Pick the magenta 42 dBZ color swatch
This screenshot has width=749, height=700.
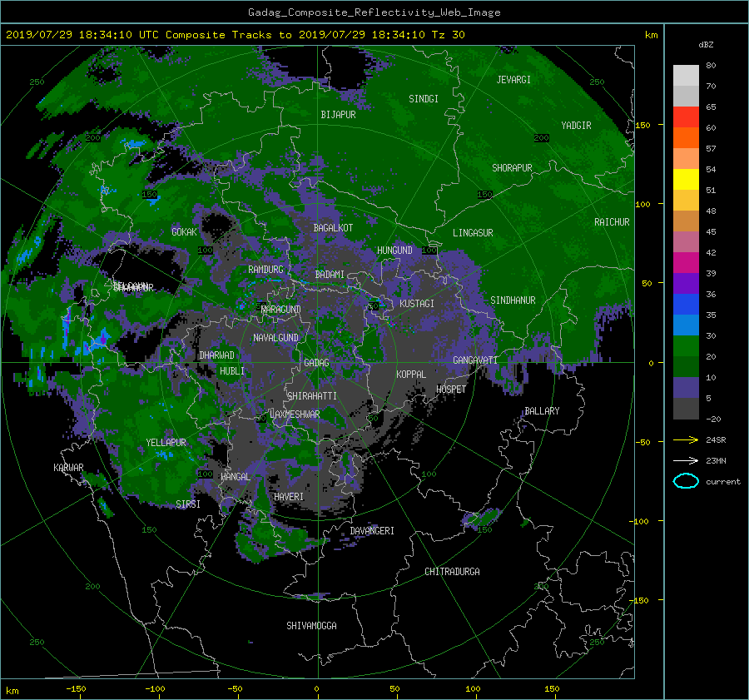pos(686,263)
